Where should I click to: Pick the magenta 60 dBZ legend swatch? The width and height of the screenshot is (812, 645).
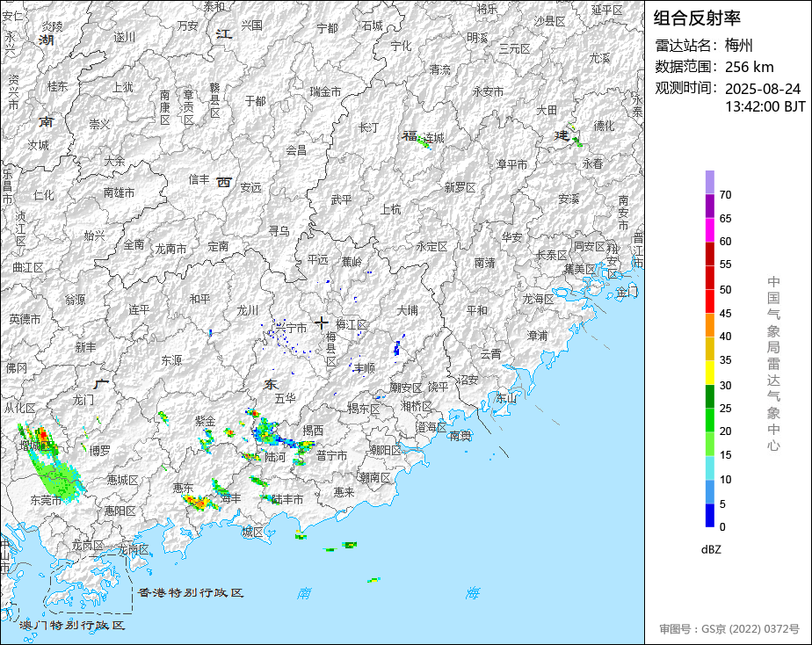[x=710, y=230]
